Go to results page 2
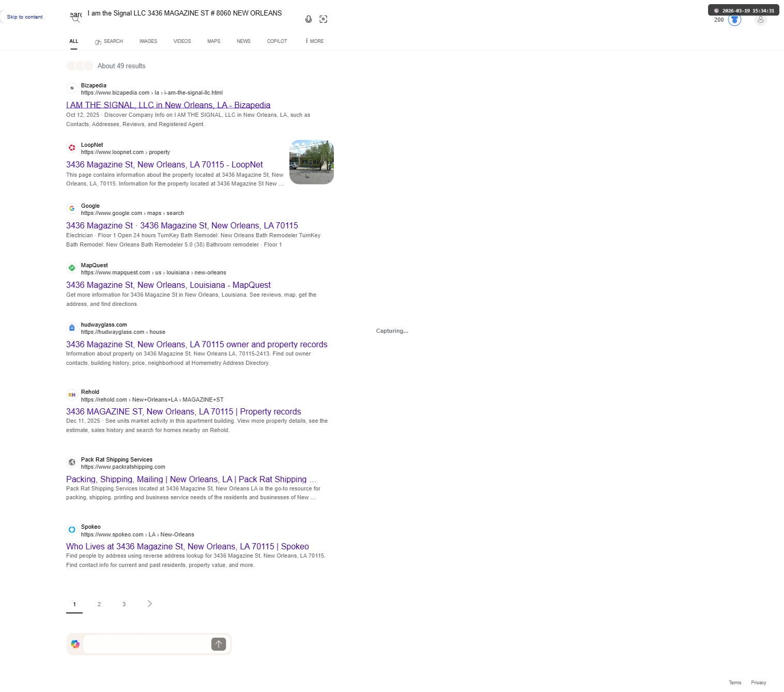Viewport: 784px width, 692px height. click(99, 604)
